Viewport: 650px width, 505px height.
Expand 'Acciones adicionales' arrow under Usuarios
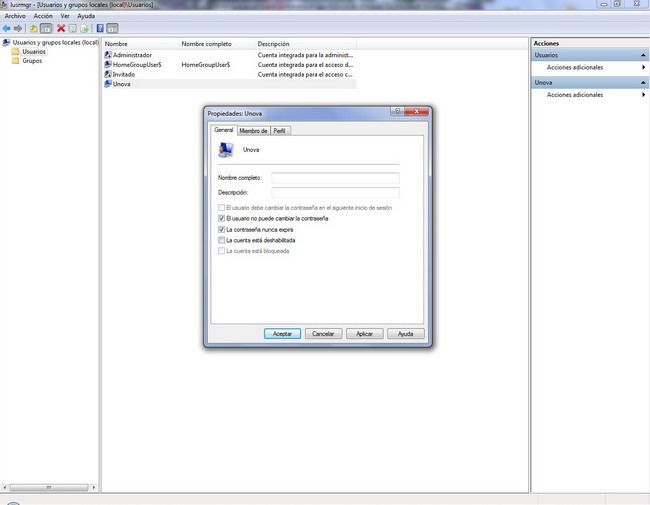click(x=644, y=67)
